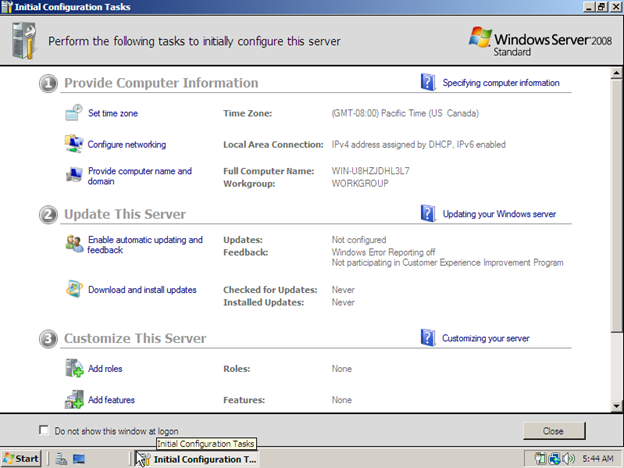Check Do not show this window at logon
Image resolution: width=624 pixels, height=468 pixels.
point(44,430)
